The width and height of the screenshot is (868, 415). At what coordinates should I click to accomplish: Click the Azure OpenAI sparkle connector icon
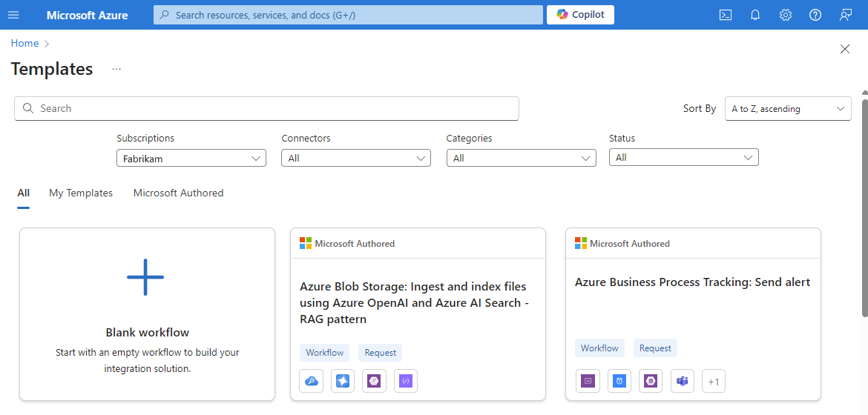343,381
